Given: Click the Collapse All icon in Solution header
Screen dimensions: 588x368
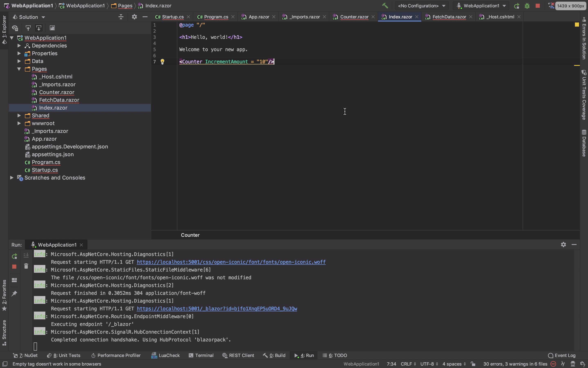Looking at the screenshot, I should [121, 17].
